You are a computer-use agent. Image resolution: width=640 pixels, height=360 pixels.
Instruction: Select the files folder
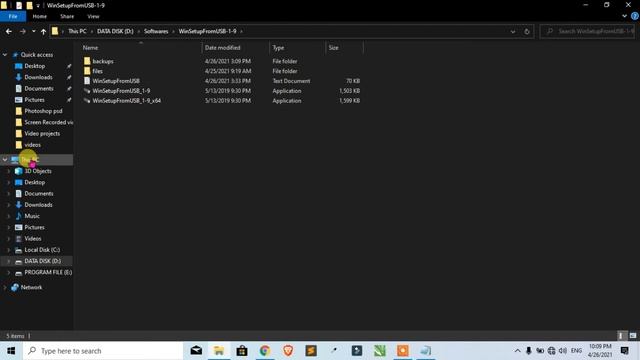click(x=97, y=71)
